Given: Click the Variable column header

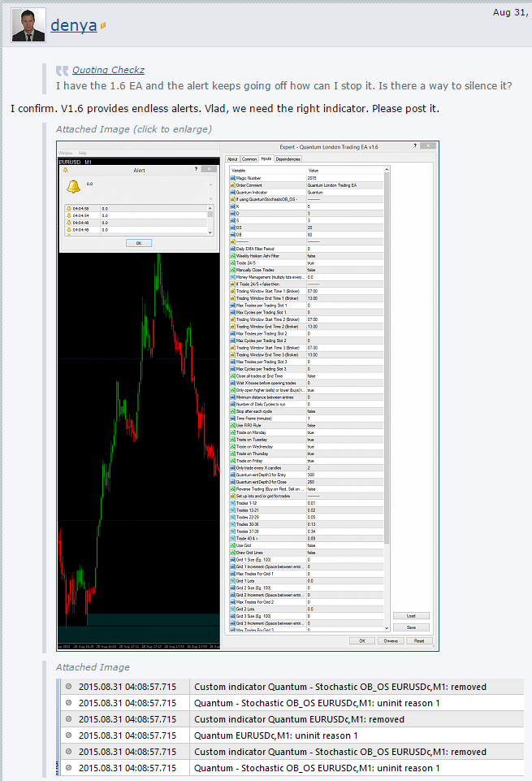Looking at the screenshot, I should pos(268,171).
